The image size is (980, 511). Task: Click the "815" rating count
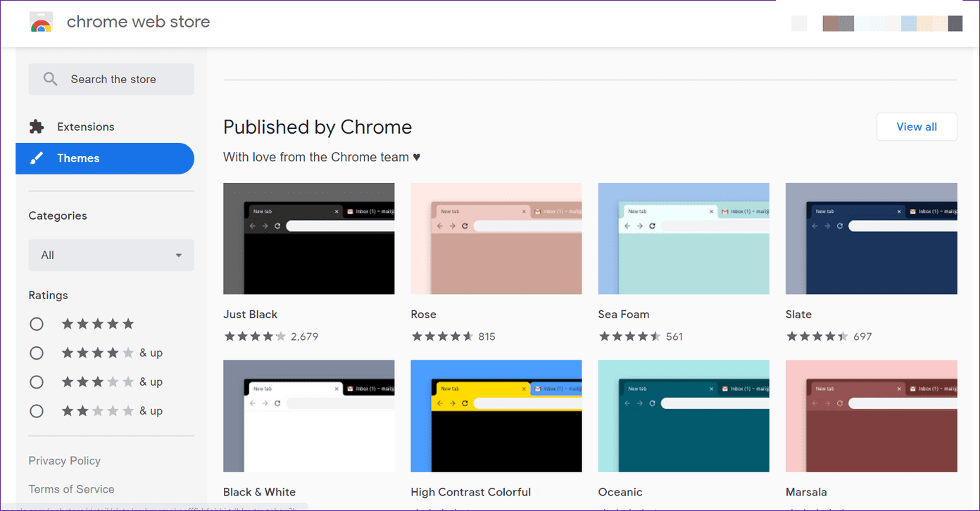click(x=487, y=336)
